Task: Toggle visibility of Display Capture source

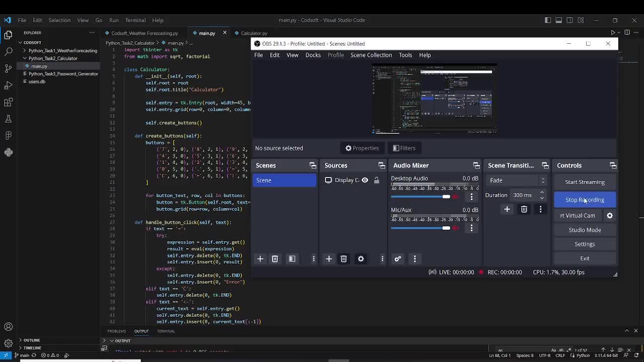Action: [365, 180]
